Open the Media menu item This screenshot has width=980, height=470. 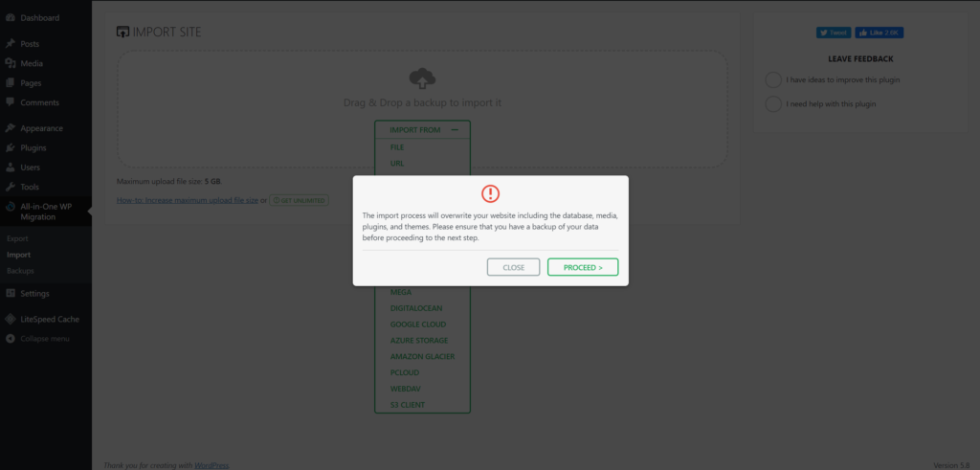click(x=32, y=64)
